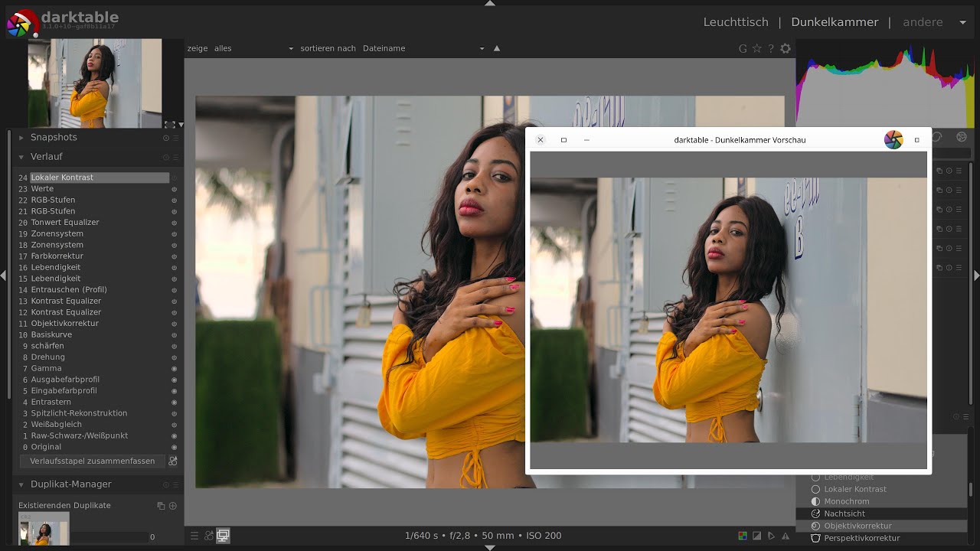The height and width of the screenshot is (551, 980).
Task: Click the right panel module list scrollbar
Action: coord(971,489)
